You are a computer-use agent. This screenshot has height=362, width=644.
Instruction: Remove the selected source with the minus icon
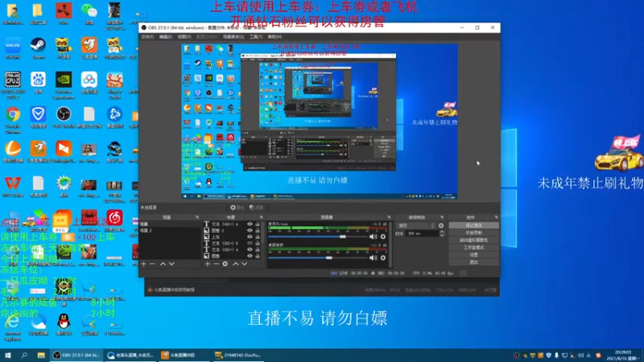pyautogui.click(x=216, y=264)
